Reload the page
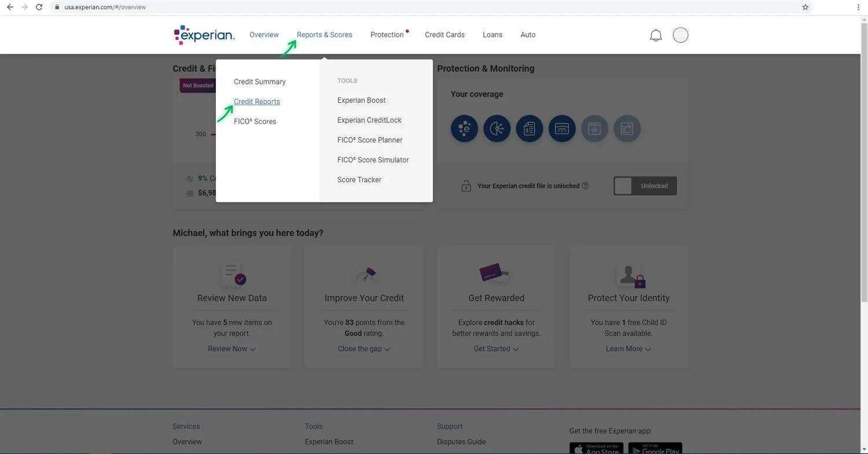 coord(39,7)
